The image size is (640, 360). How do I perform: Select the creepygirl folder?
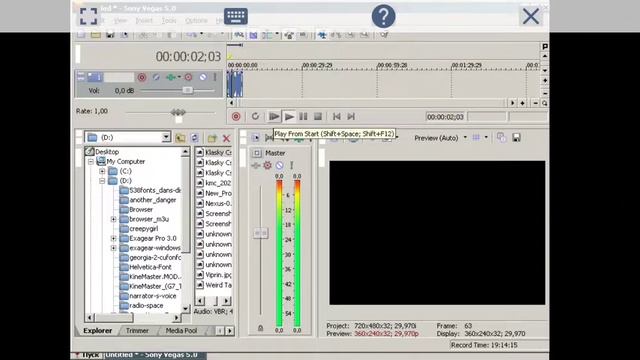(x=144, y=229)
